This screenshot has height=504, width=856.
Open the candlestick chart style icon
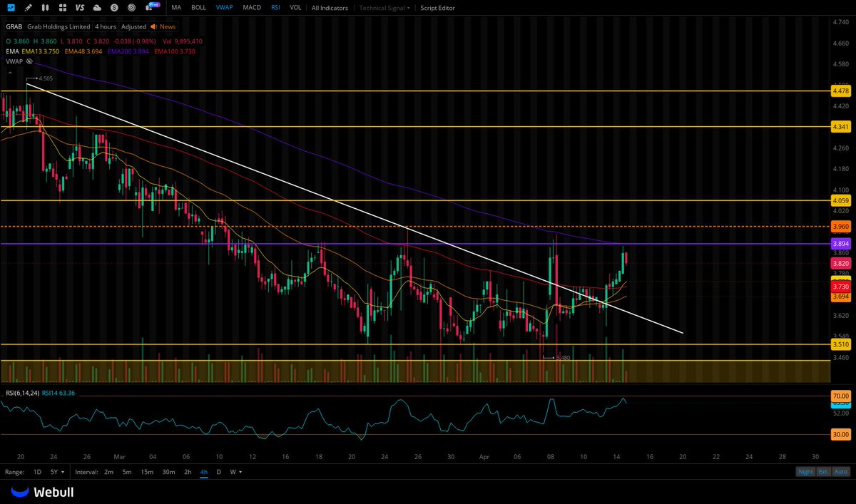[x=46, y=7]
